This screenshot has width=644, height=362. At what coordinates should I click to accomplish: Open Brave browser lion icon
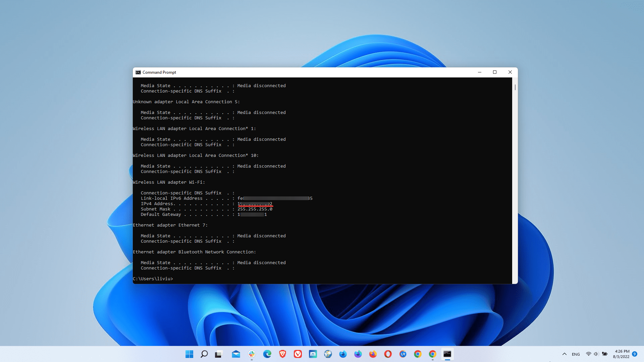coord(282,354)
